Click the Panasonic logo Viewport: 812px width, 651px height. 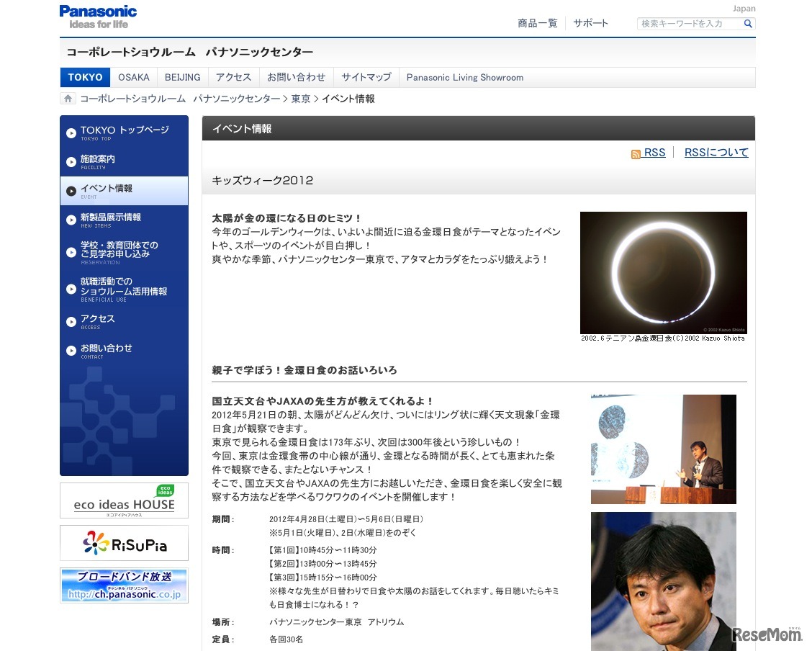(x=98, y=16)
